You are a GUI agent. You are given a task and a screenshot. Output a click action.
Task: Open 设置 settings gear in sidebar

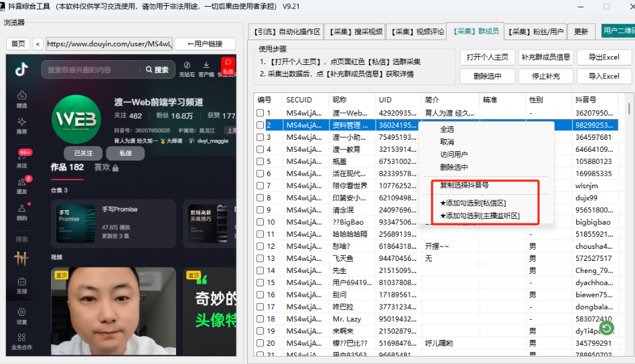point(22,314)
